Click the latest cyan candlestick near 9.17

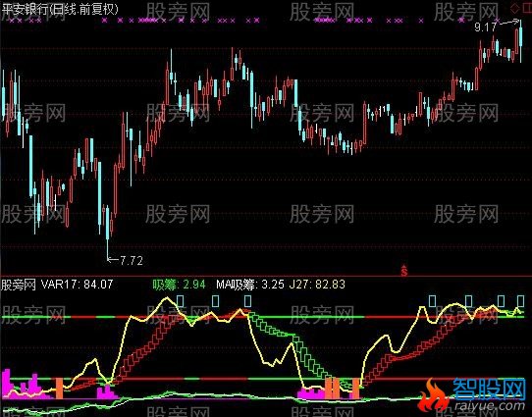tap(521, 40)
